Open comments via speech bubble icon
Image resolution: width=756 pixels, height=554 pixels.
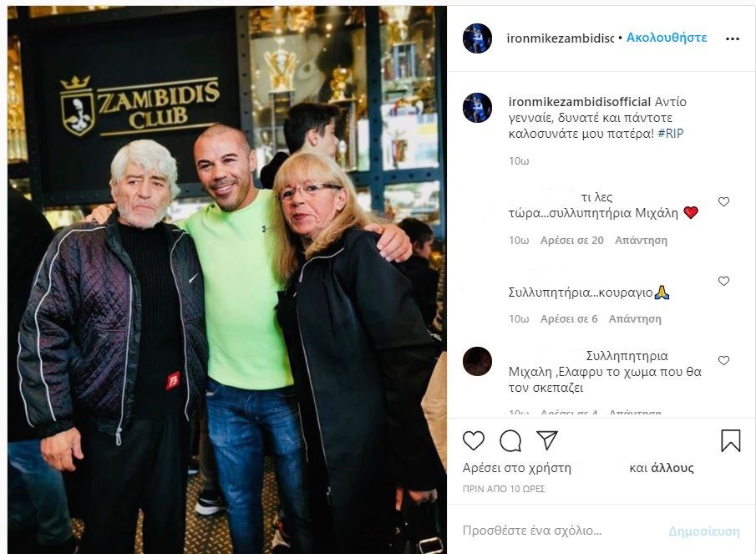[x=510, y=440]
